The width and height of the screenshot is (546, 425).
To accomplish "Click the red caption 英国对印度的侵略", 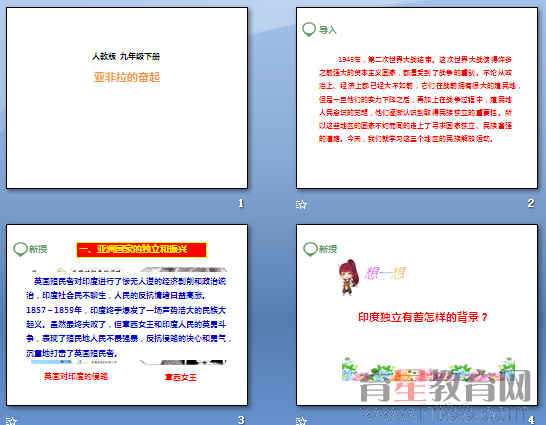I will 76,376.
